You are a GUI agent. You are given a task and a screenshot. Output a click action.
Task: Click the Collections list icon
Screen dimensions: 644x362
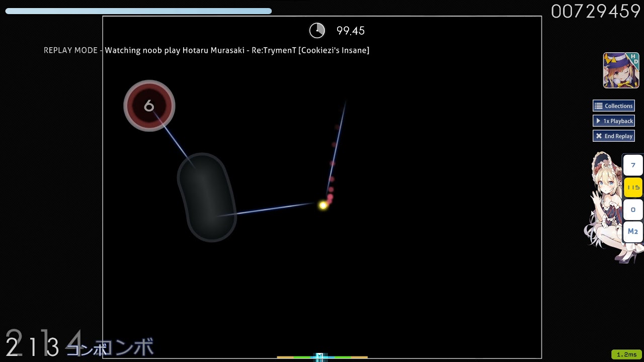coord(599,106)
